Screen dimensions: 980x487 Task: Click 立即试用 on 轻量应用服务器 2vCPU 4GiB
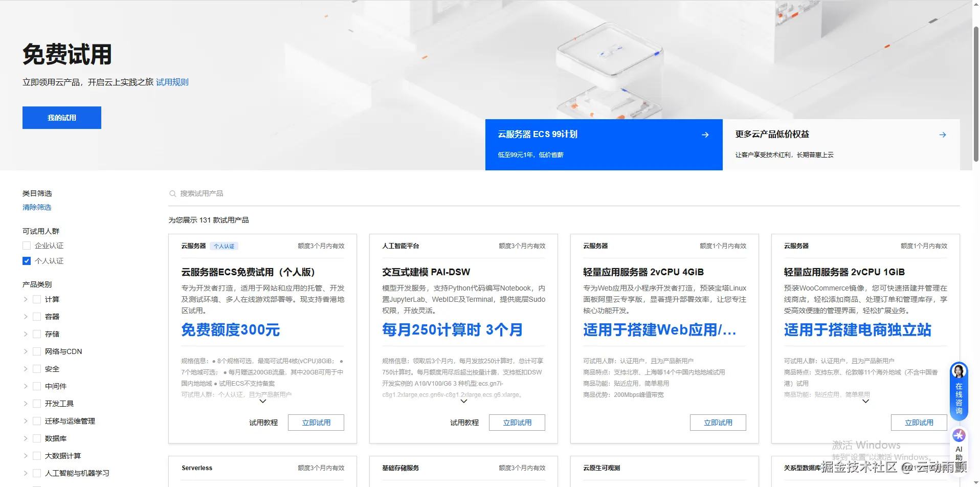[x=718, y=423]
